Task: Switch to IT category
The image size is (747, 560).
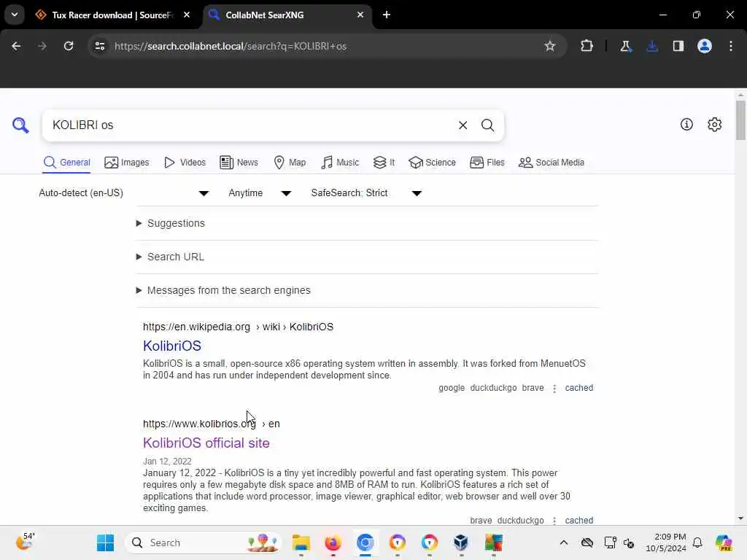Action: pos(384,163)
